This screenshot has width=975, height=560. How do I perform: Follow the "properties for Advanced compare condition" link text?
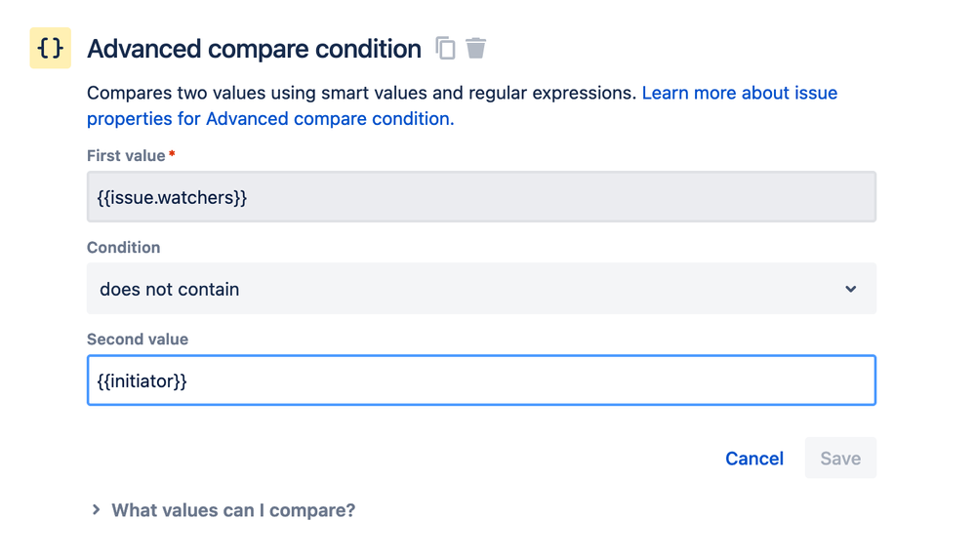point(269,119)
